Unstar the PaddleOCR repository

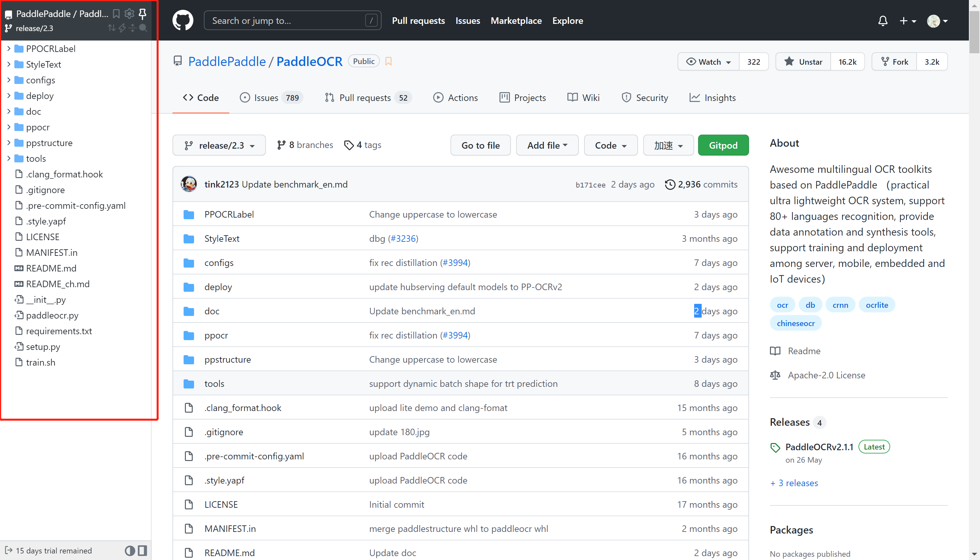click(803, 62)
